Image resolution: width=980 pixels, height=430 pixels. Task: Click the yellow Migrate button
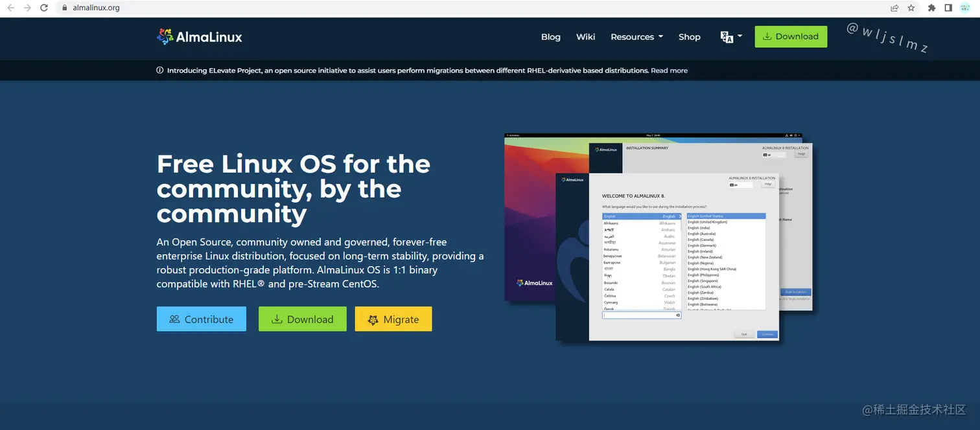pos(393,319)
